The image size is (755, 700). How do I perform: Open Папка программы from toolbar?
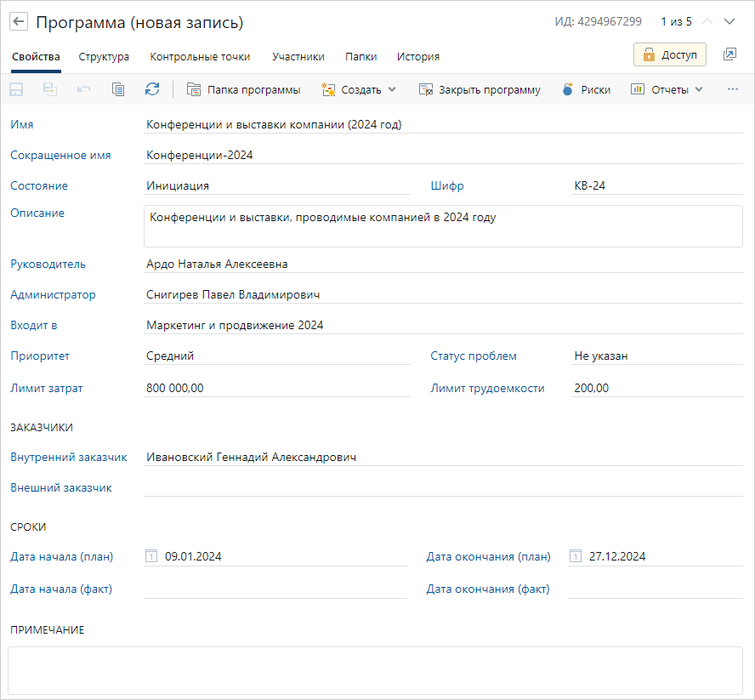pos(243,89)
